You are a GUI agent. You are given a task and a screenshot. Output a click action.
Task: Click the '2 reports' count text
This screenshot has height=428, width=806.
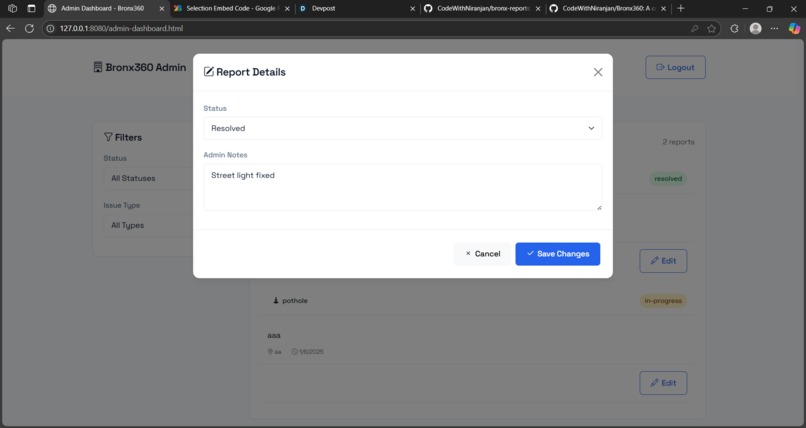678,142
